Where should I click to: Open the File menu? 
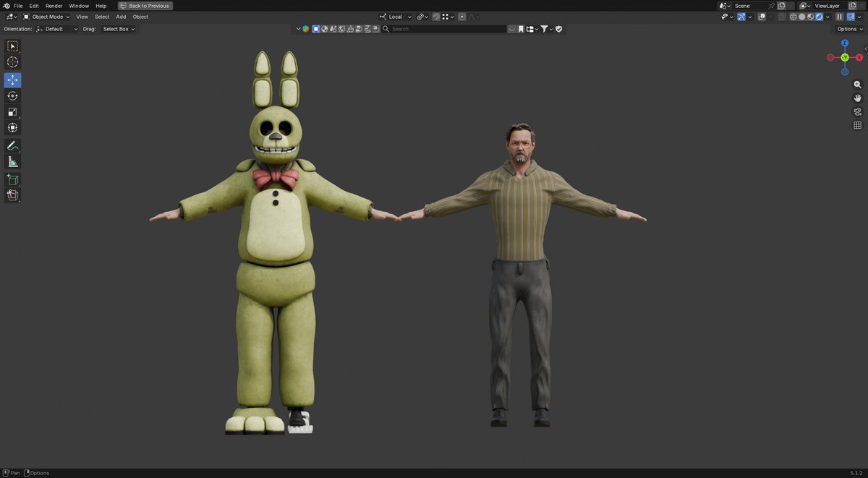[18, 6]
